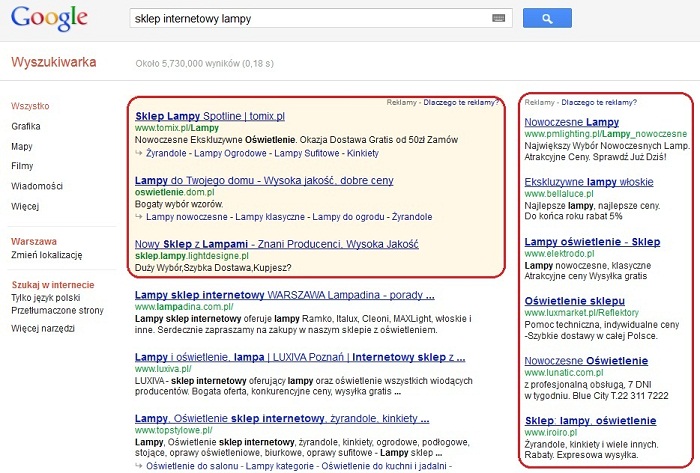Screen dimensions: 700x473
Task: Open 'Lampy oświetlenie - Sklep' side ad
Action: pyautogui.click(x=592, y=242)
